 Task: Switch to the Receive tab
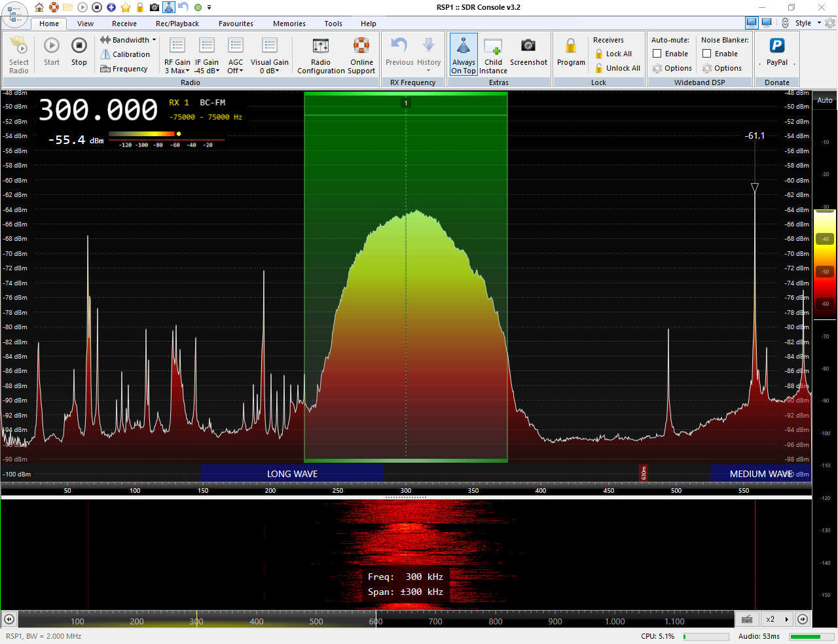click(124, 24)
